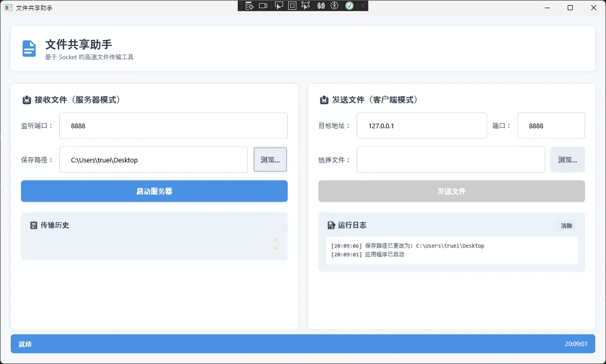This screenshot has height=364, width=606.
Task: Click the blue document logo icon
Action: pyautogui.click(x=29, y=48)
